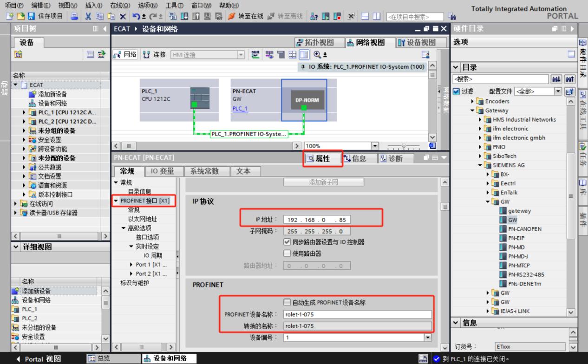Click the compile icon in toolbar
The image size is (588, 364).
click(x=172, y=17)
